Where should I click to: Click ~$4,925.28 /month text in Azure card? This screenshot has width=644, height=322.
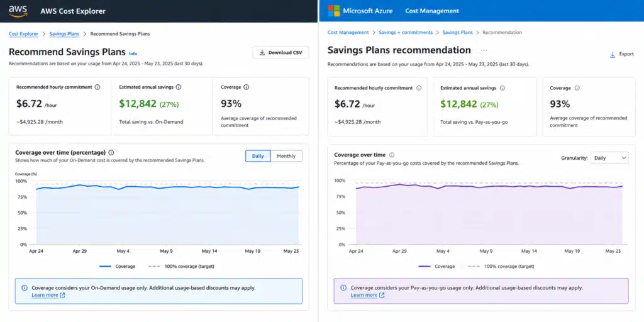[x=357, y=123]
